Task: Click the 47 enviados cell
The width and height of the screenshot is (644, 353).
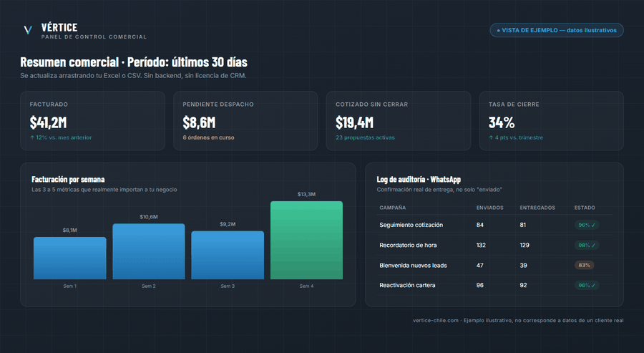Action: tap(480, 265)
